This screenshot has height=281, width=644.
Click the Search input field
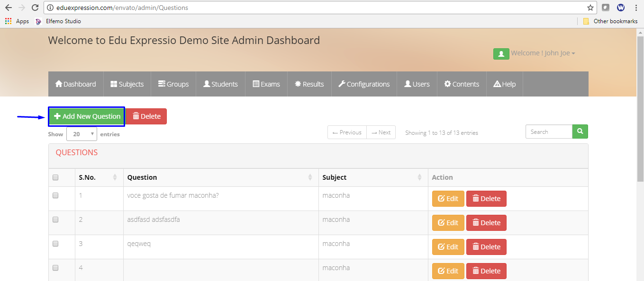(x=549, y=132)
